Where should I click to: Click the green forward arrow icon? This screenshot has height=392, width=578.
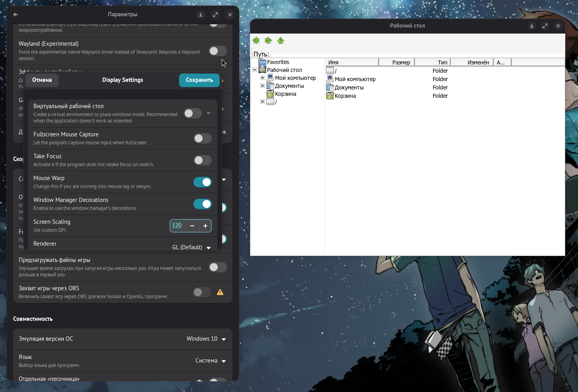[268, 40]
